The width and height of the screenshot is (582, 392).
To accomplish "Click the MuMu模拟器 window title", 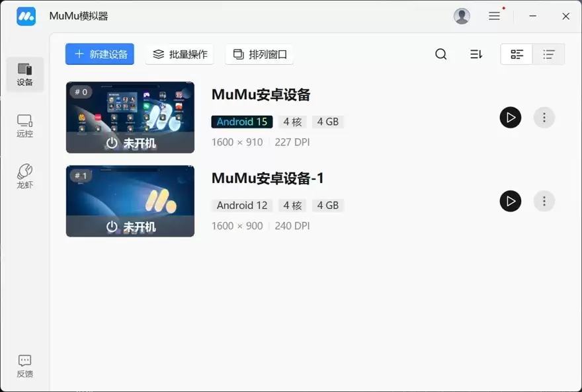I will click(x=79, y=16).
